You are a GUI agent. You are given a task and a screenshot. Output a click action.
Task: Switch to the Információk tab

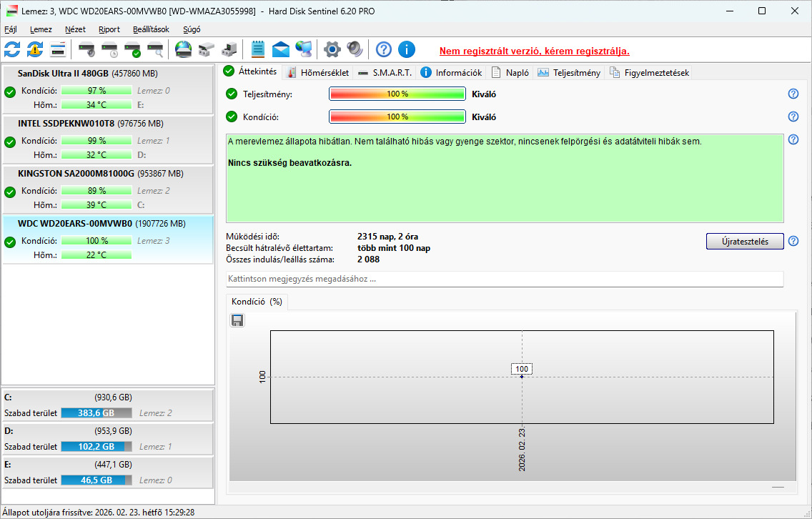point(452,72)
